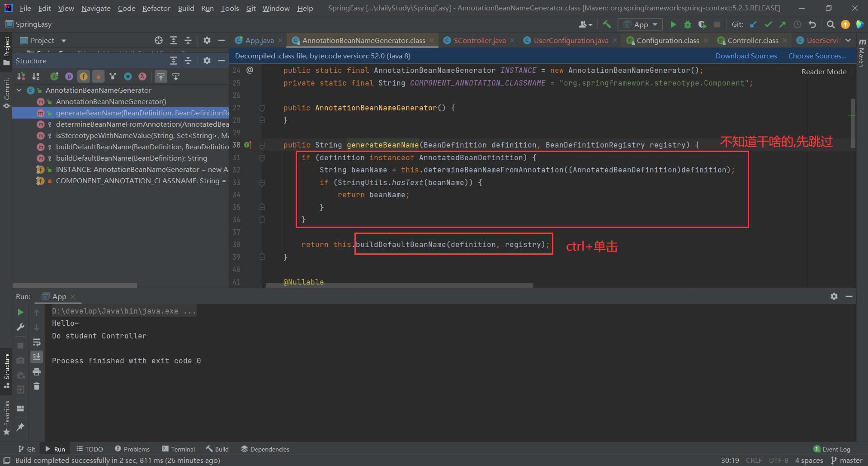This screenshot has height=466, width=868.
Task: Enable Reader Mode label
Action: coord(824,71)
